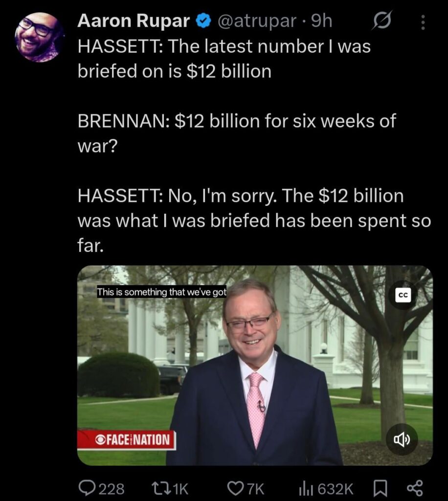Viewport: 448px width, 501px height.
Task: Open the post via the first HASSETT line
Action: pos(224,59)
